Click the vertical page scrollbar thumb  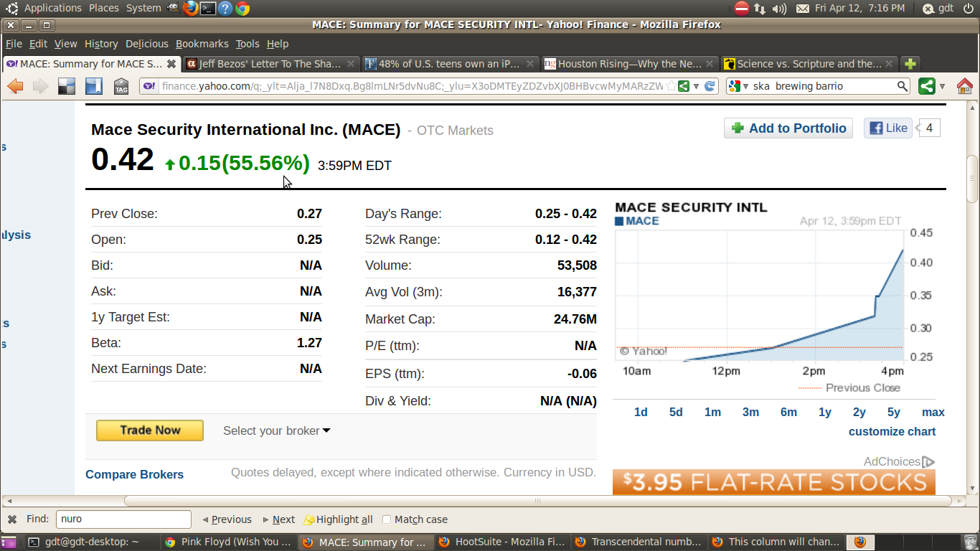point(974,179)
